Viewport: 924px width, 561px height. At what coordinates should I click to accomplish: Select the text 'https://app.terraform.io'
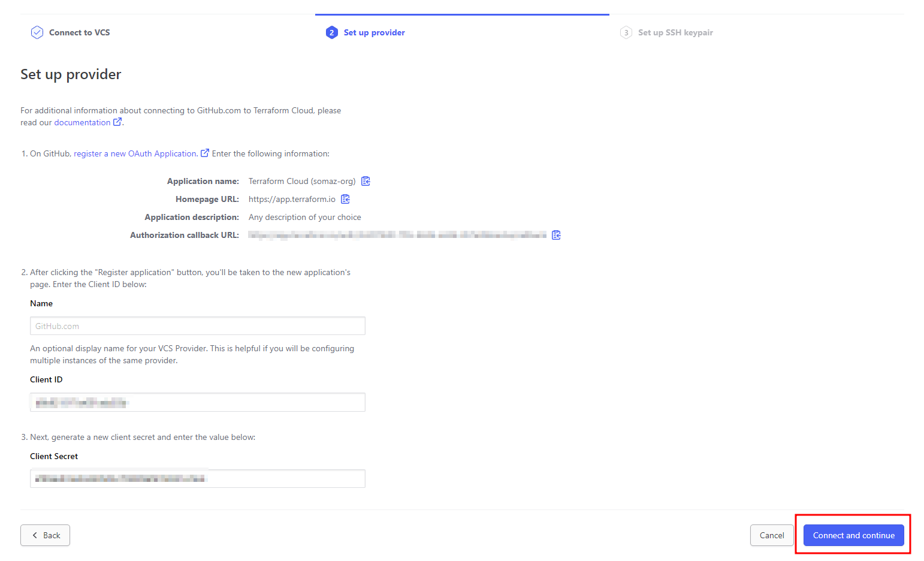point(292,199)
